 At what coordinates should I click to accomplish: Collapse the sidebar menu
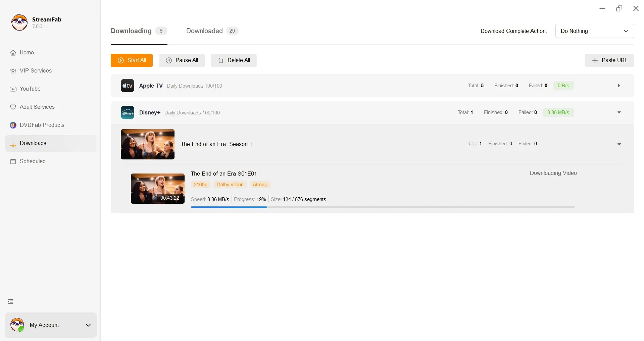click(11, 301)
